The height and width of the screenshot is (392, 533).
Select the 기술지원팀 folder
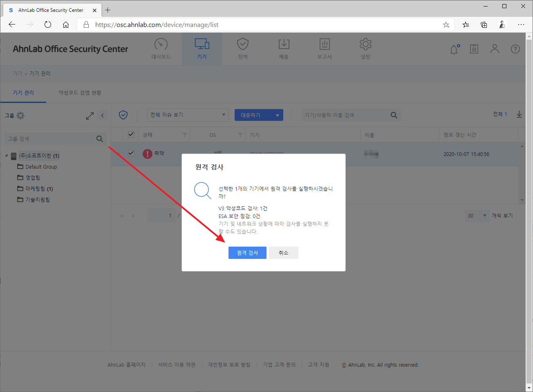(x=34, y=200)
